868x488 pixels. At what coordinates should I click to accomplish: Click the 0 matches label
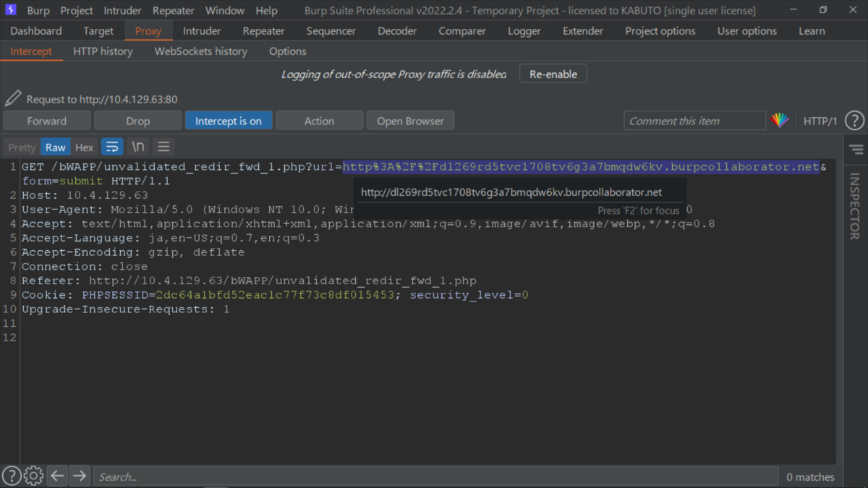tap(810, 476)
